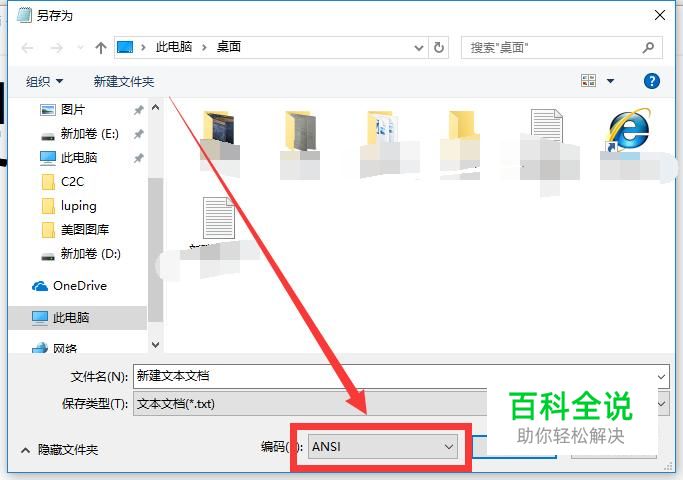
Task: Open help with blue question icon
Action: point(651,81)
